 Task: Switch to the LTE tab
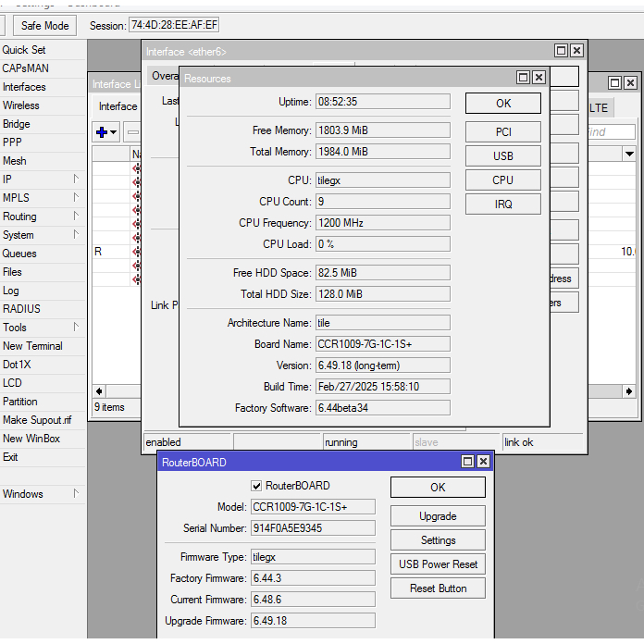[599, 108]
